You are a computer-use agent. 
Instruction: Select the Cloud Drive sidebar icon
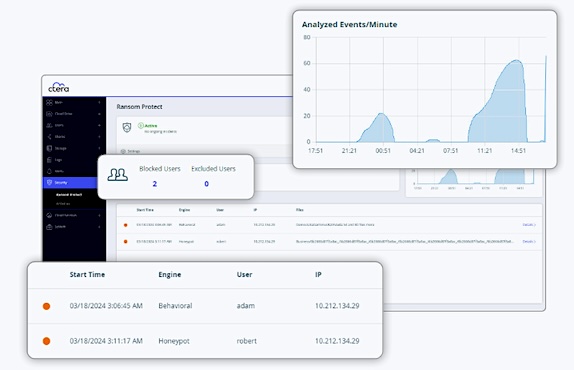(49, 114)
